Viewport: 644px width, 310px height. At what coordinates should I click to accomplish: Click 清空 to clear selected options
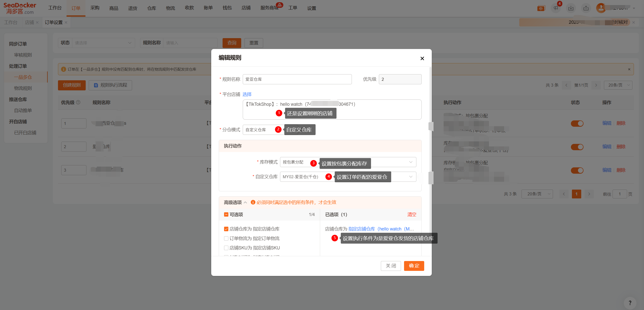tap(412, 215)
